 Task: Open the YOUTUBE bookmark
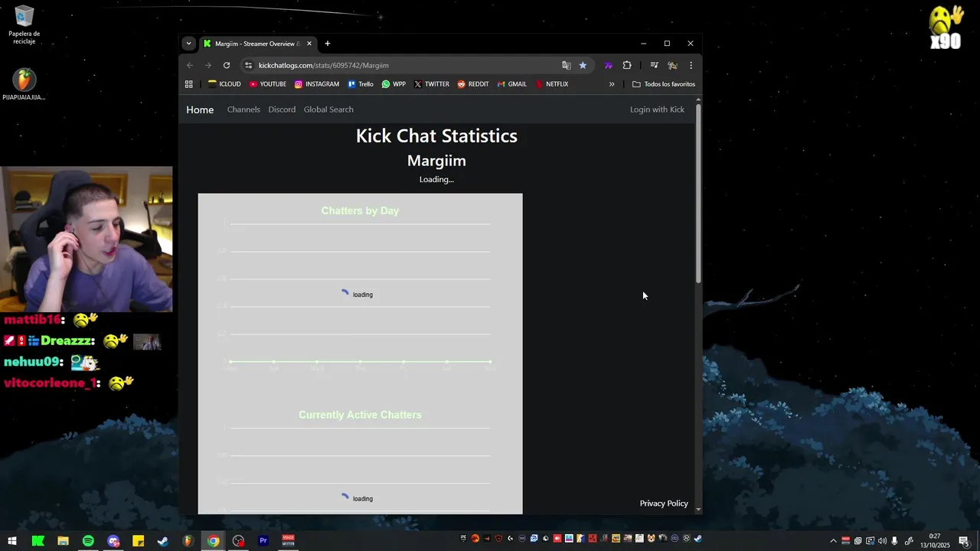[x=268, y=84]
